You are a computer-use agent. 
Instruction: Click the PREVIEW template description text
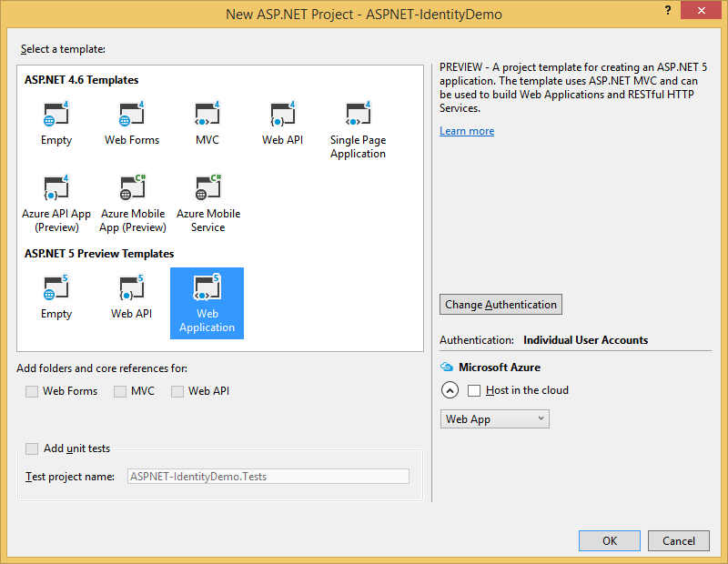tap(573, 87)
